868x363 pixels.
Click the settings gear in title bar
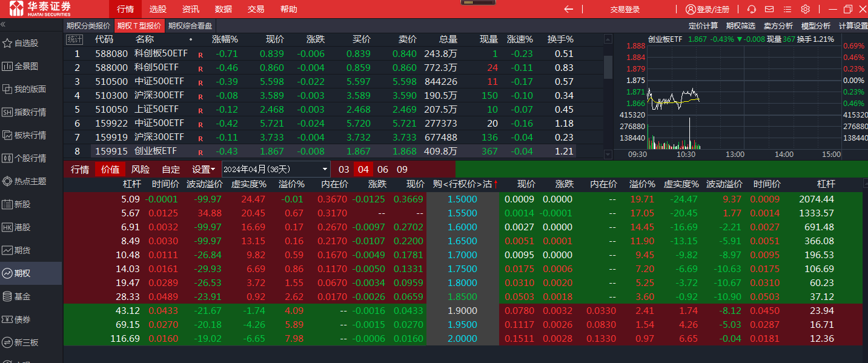[x=805, y=9]
